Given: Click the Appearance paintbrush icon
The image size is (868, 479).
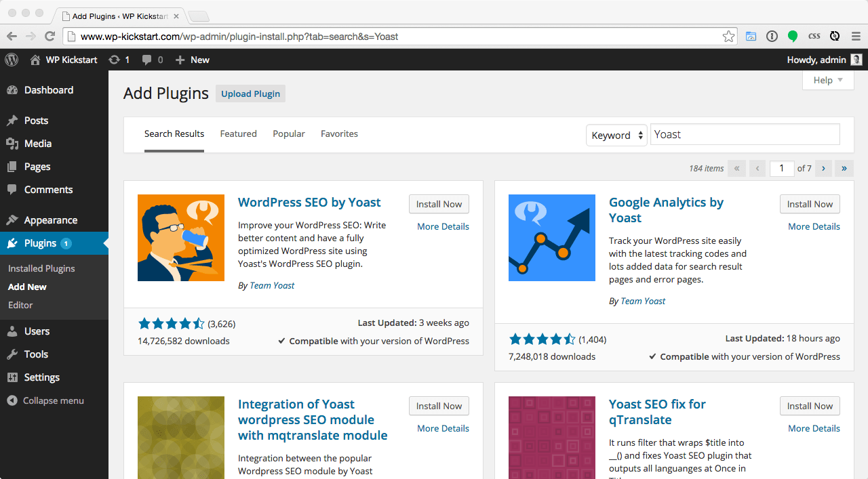Looking at the screenshot, I should coord(12,220).
